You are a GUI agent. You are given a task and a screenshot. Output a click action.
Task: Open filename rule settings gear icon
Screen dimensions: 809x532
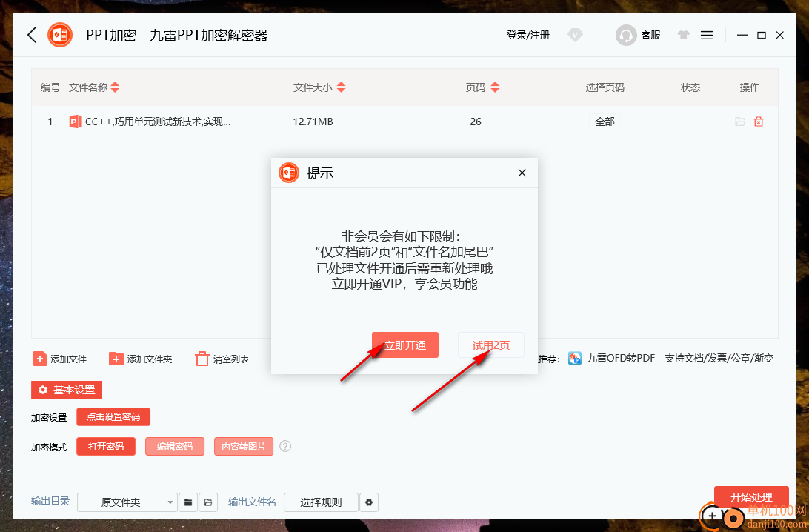[369, 502]
